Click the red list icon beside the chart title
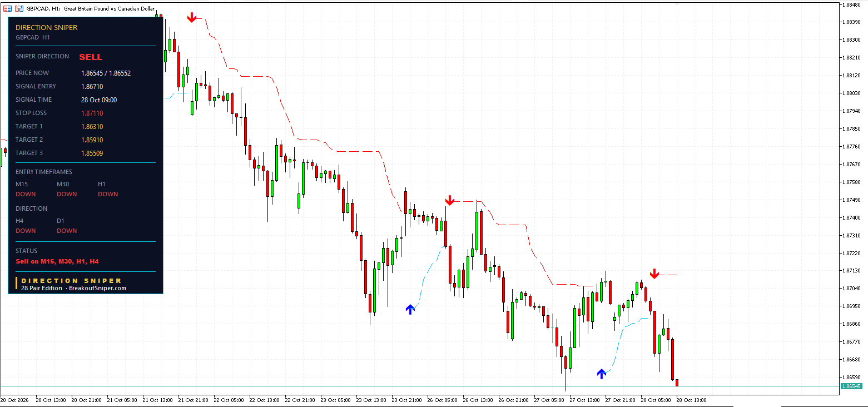Image resolution: width=868 pixels, height=407 pixels. coord(7,8)
